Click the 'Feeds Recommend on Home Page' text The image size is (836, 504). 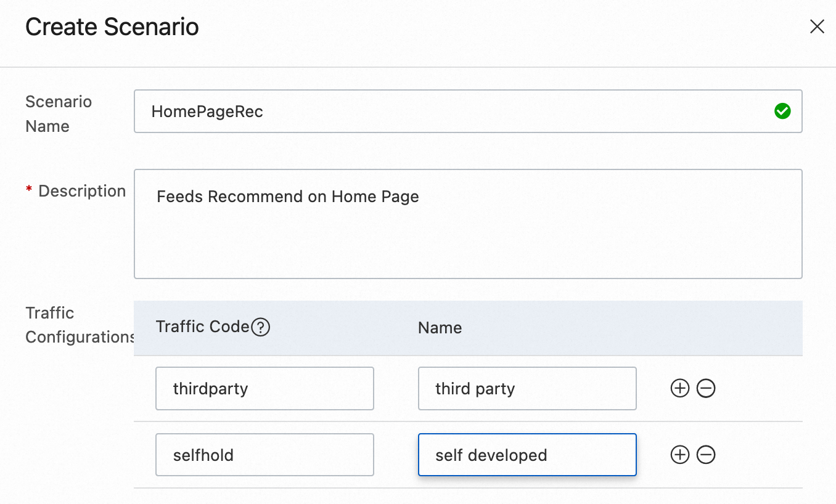[288, 197]
